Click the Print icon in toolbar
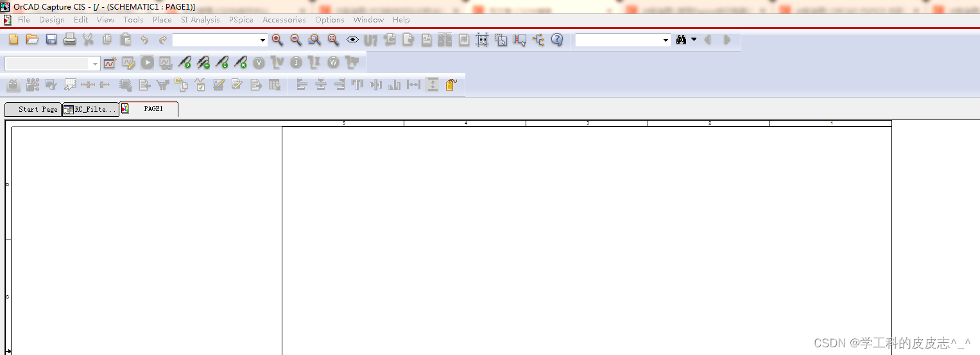This screenshot has width=980, height=355. click(x=70, y=40)
